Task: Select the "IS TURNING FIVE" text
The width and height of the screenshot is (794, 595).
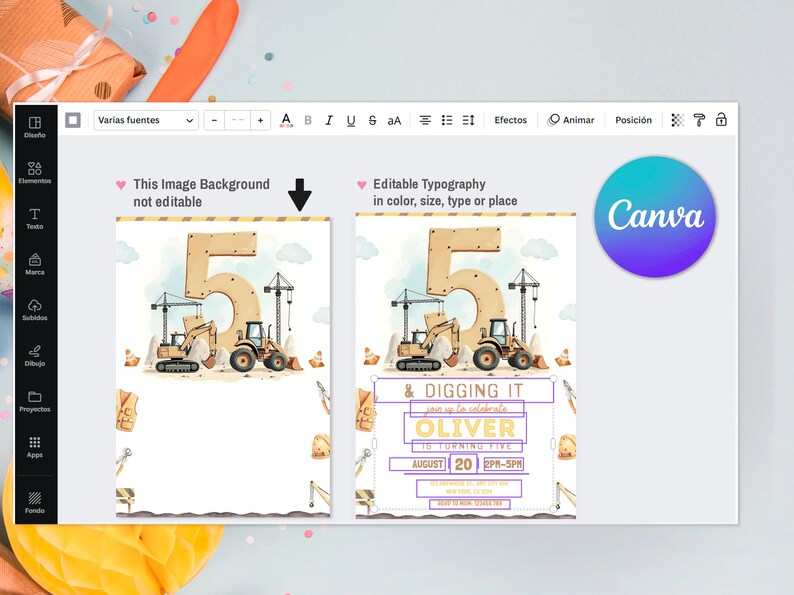Action: [x=467, y=446]
